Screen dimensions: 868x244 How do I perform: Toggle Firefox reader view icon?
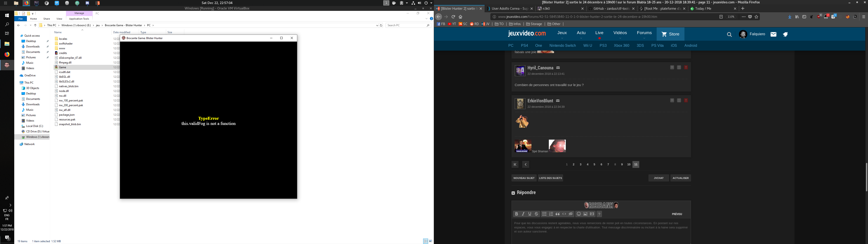pyautogui.click(x=721, y=17)
